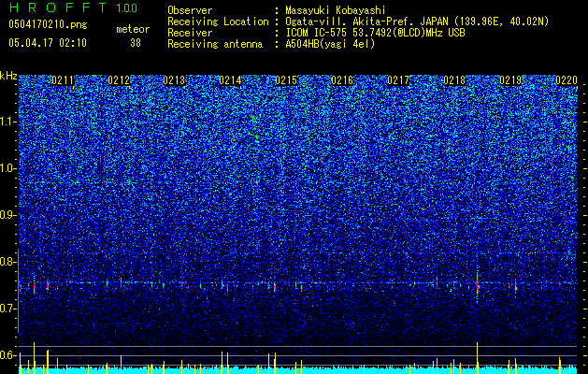Select the filename 0504170210.png
Viewport: 588px width, 374px height.
point(48,25)
